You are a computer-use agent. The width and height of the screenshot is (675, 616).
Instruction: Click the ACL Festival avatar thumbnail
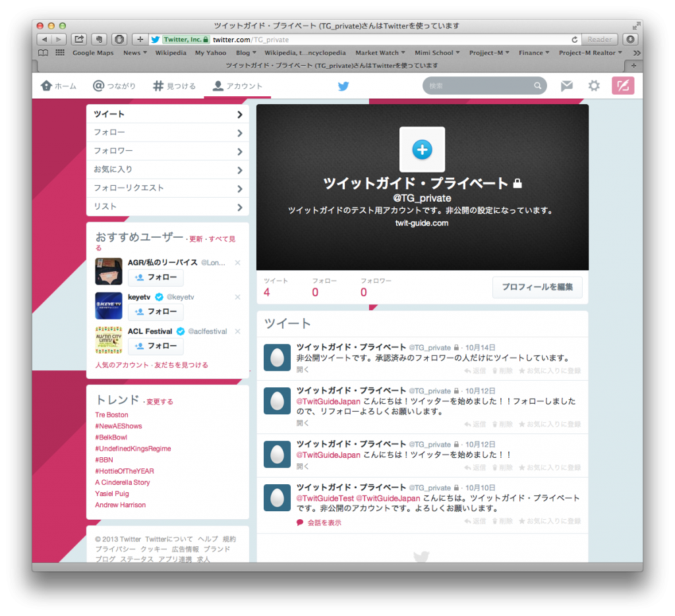(x=109, y=340)
